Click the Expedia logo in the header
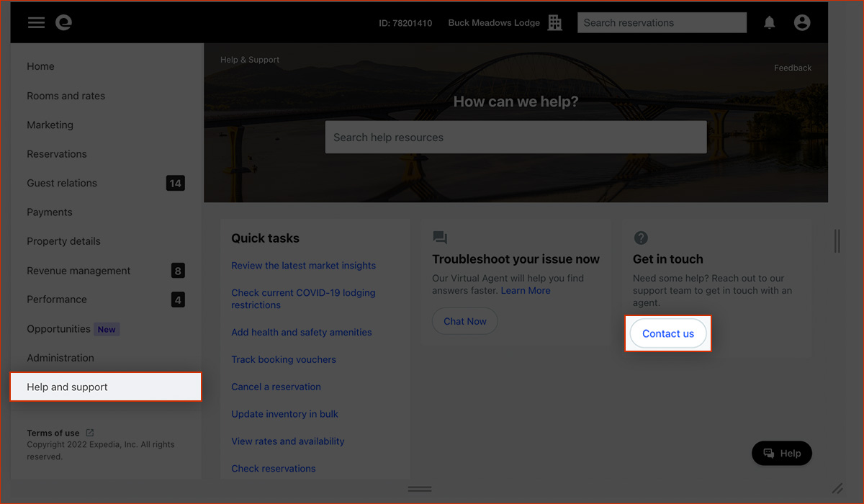The image size is (864, 504). tap(64, 23)
